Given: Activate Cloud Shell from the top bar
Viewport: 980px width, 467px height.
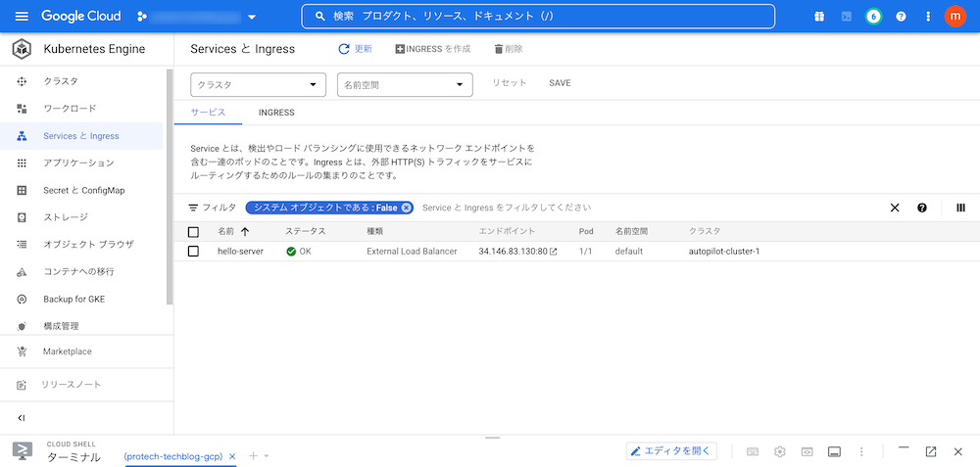Looking at the screenshot, I should 847,17.
